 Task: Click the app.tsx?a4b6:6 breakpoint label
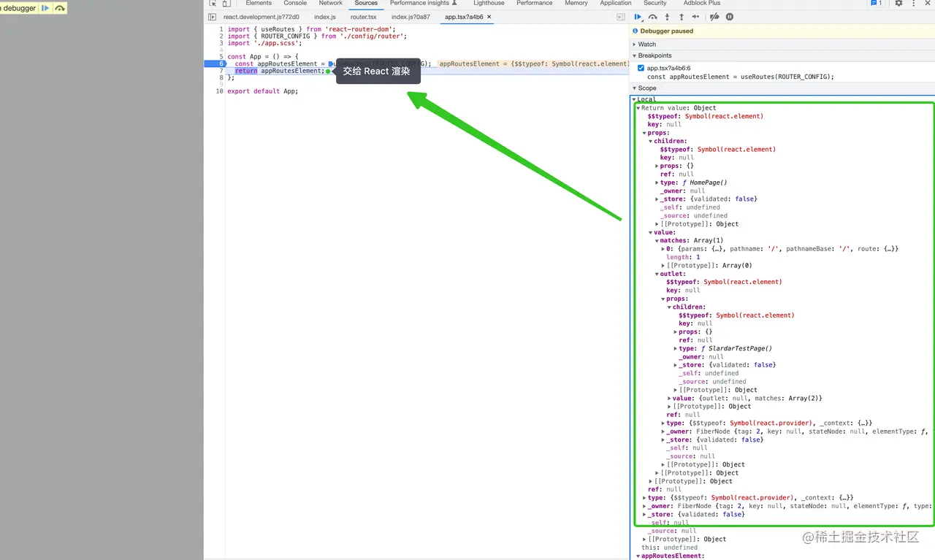coord(668,68)
